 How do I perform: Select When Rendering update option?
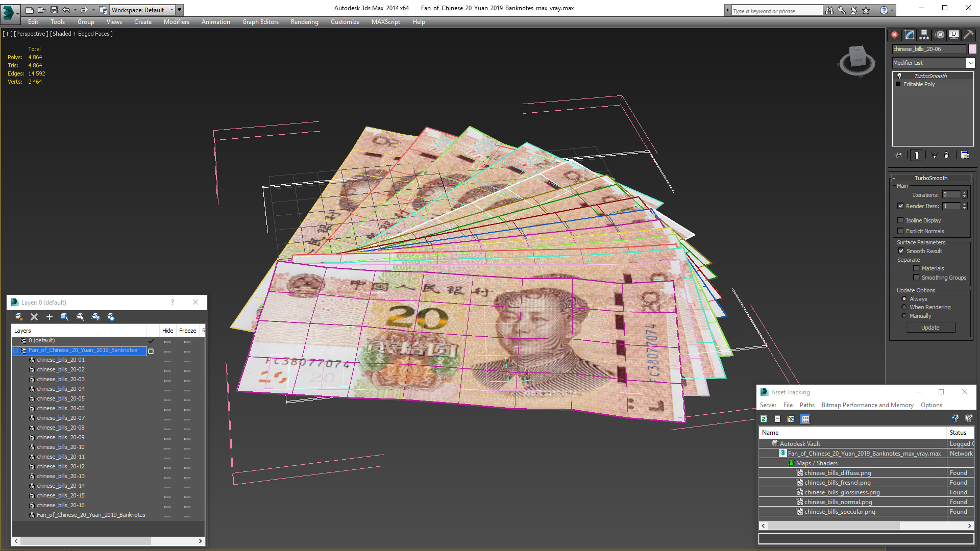pyautogui.click(x=904, y=307)
